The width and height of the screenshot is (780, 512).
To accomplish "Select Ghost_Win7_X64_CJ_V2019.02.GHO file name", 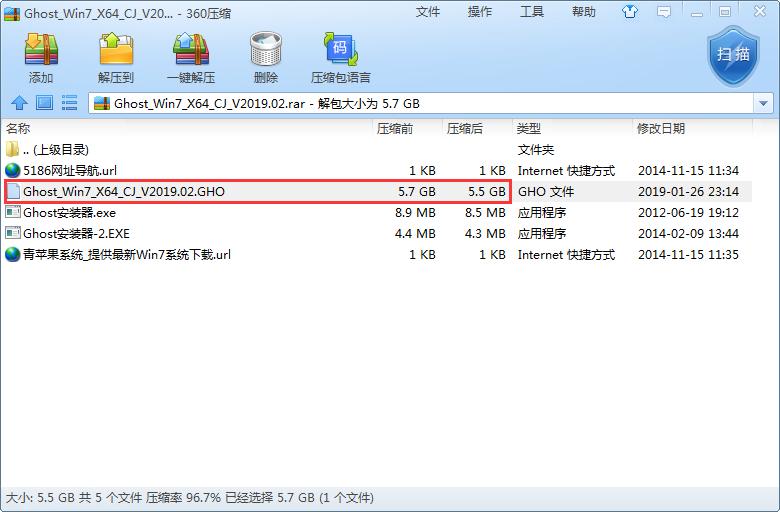I will (124, 192).
